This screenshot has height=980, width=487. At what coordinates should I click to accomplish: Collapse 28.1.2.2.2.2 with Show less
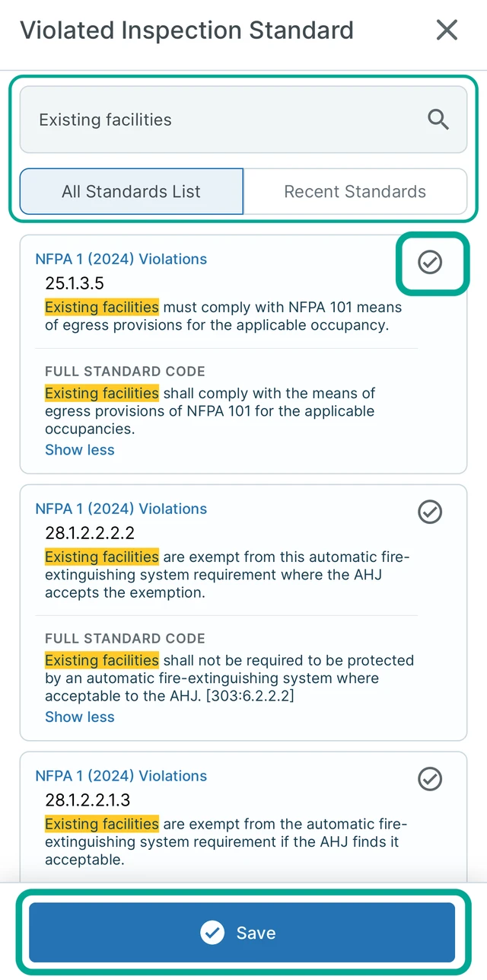click(x=80, y=717)
